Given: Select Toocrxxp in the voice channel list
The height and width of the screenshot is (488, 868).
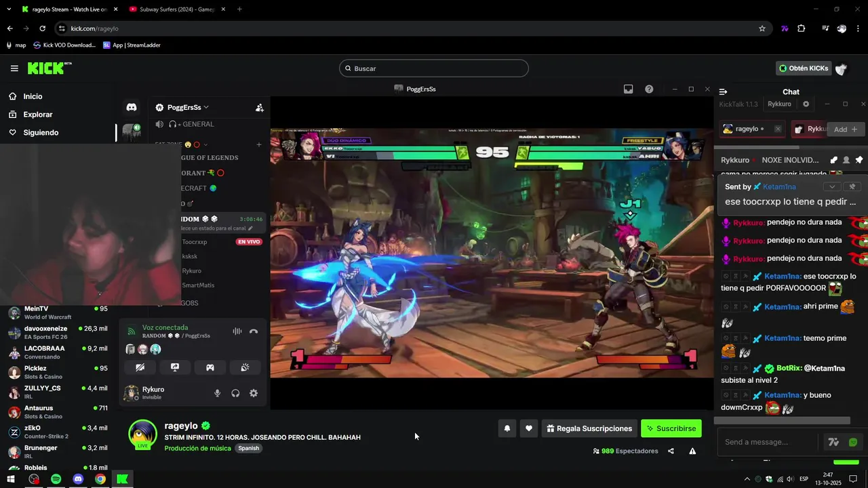Looking at the screenshot, I should pyautogui.click(x=195, y=242).
